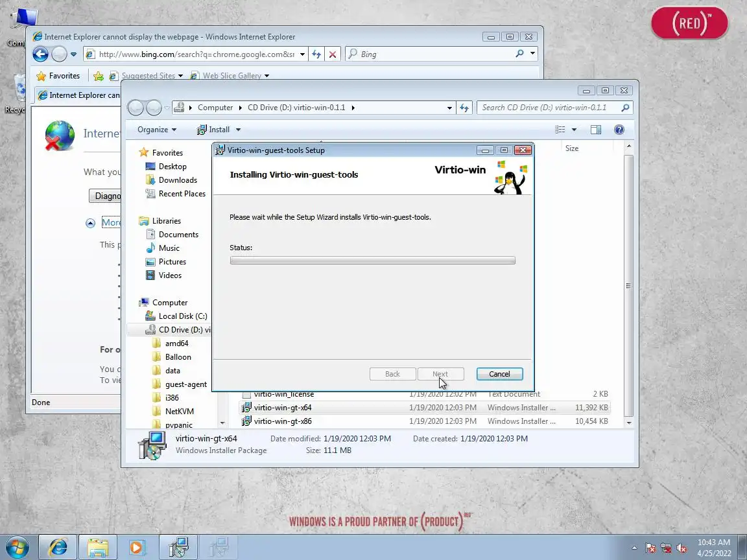The height and width of the screenshot is (560, 747).
Task: Open the guest-agent folder in the tree
Action: click(x=186, y=384)
